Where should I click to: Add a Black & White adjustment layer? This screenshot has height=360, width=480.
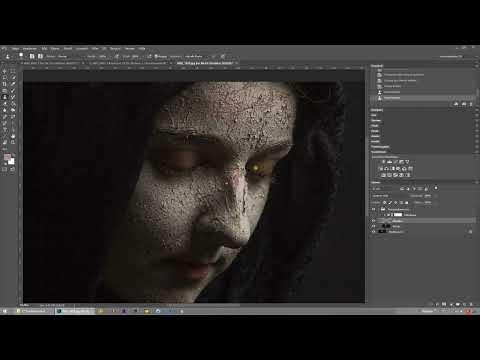point(393,168)
